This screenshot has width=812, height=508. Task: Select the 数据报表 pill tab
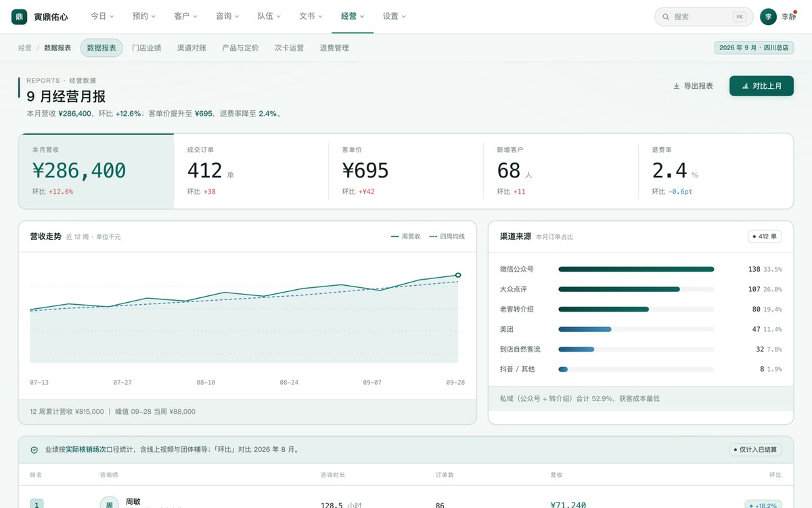pyautogui.click(x=101, y=48)
